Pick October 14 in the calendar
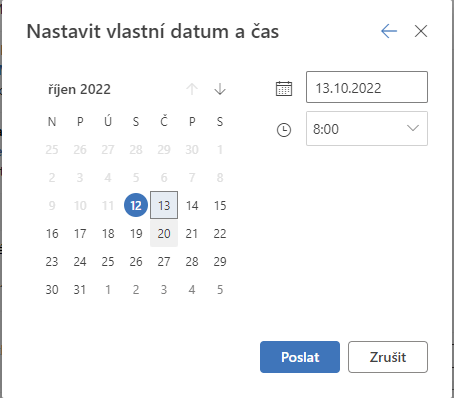The image size is (454, 398). 192,205
